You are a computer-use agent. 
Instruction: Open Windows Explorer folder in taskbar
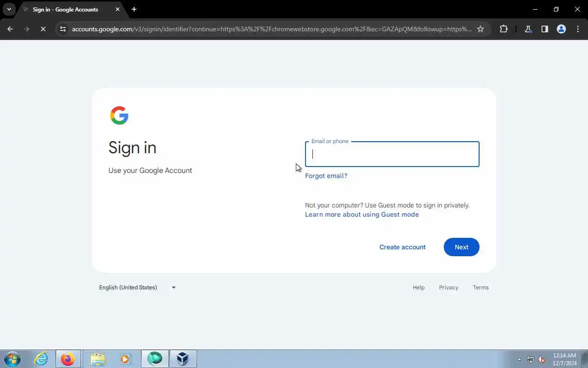coord(98,359)
